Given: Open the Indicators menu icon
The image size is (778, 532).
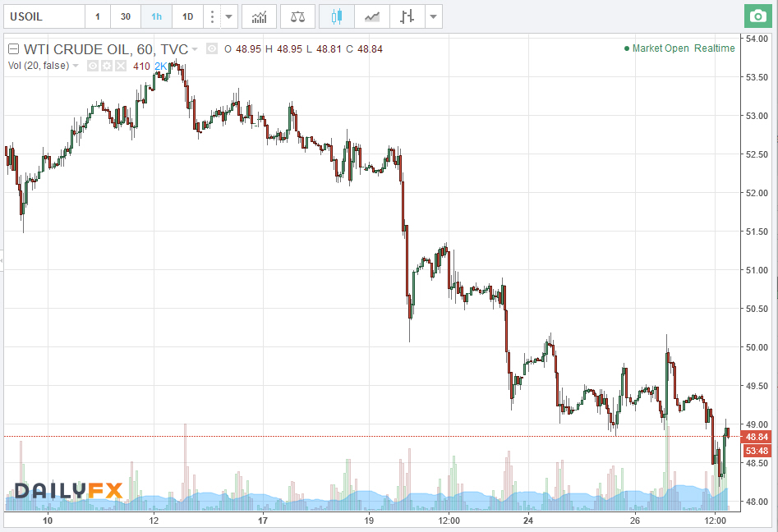Looking at the screenshot, I should click(259, 17).
